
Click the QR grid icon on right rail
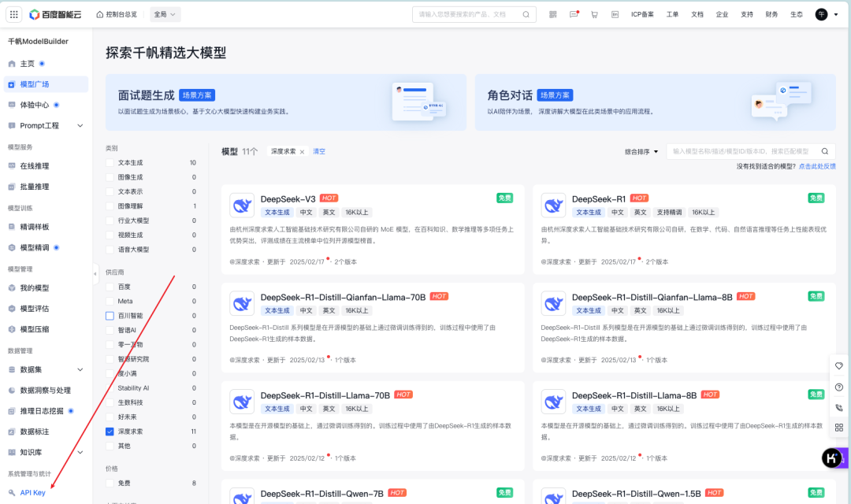pyautogui.click(x=839, y=428)
